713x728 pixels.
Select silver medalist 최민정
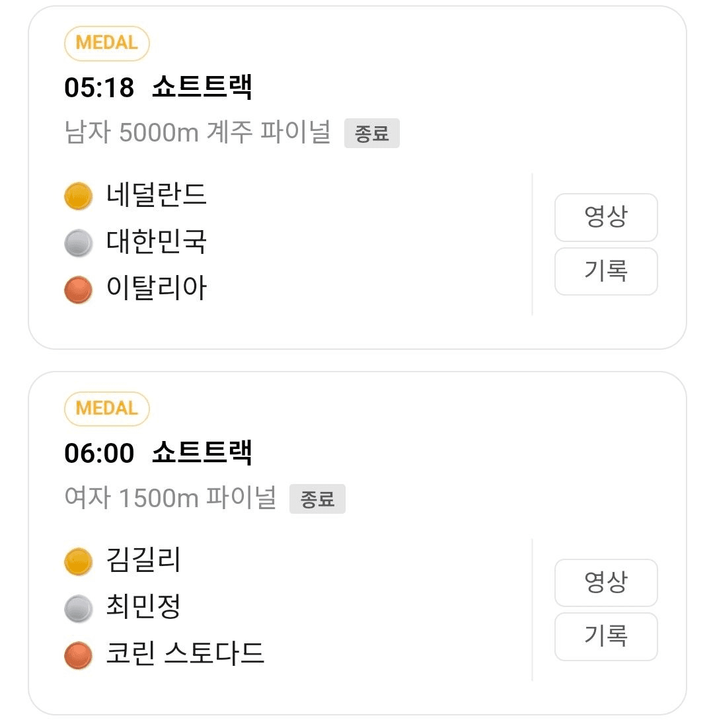coord(143,608)
